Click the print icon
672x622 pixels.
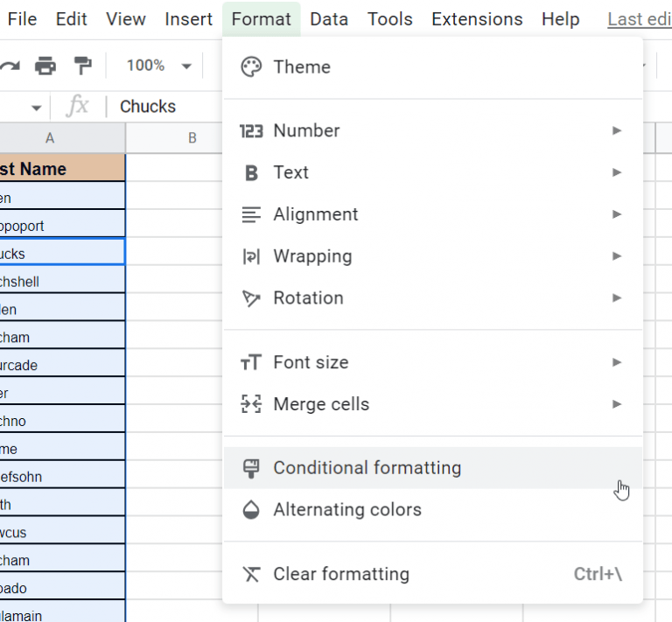[45, 66]
